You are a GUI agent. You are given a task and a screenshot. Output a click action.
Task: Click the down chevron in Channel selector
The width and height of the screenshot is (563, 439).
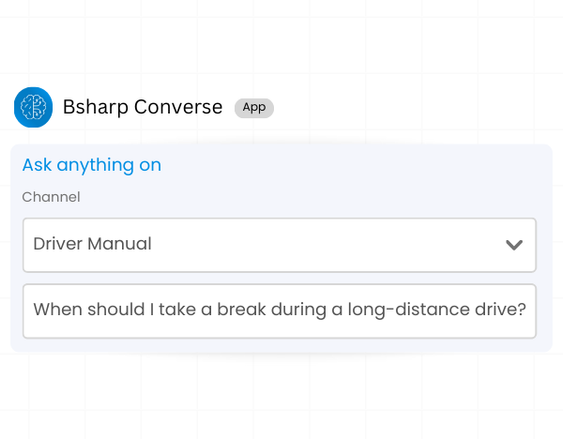(x=514, y=245)
